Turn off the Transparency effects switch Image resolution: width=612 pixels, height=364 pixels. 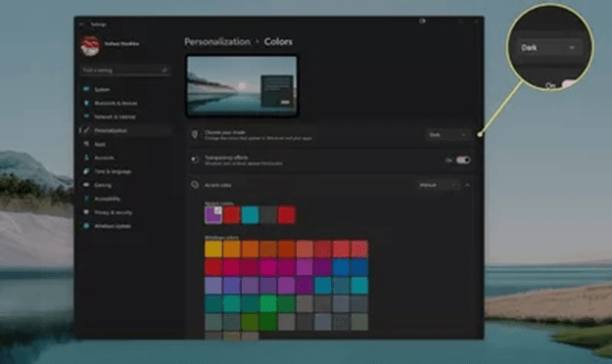(x=463, y=159)
